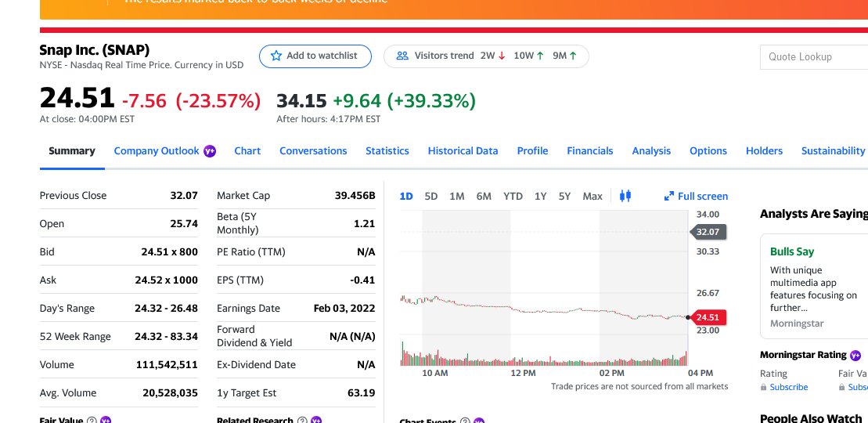Click the question mark beside Chart Events
Image resolution: width=868 pixels, height=423 pixels.
coord(465,421)
